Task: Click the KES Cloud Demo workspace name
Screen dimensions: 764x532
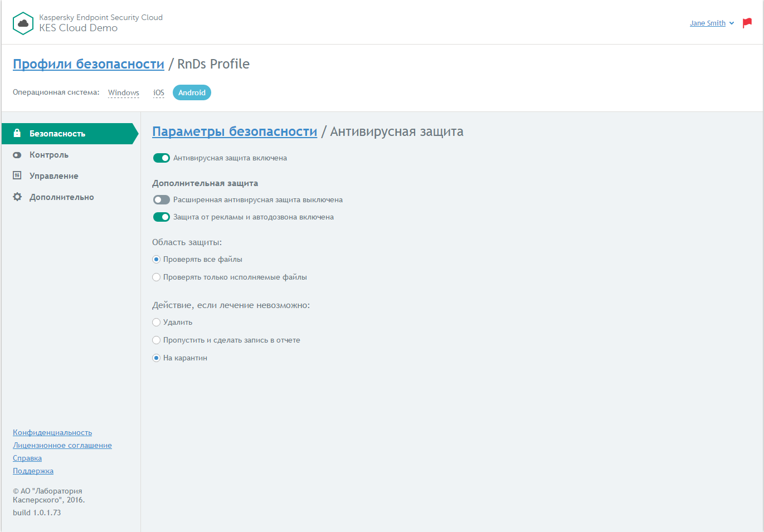Action: click(x=79, y=28)
